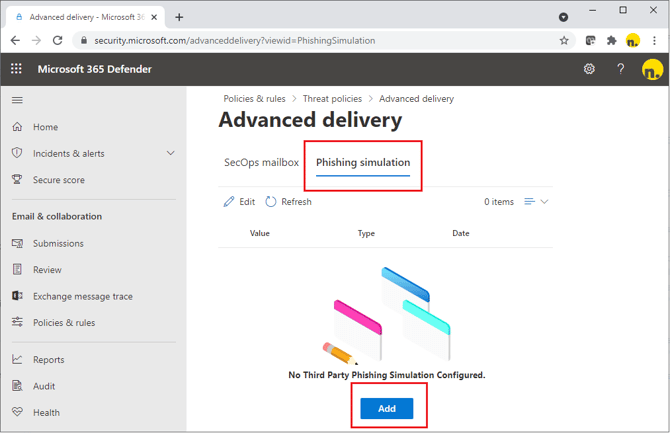
Task: Open a new browser tab
Action: point(179,17)
